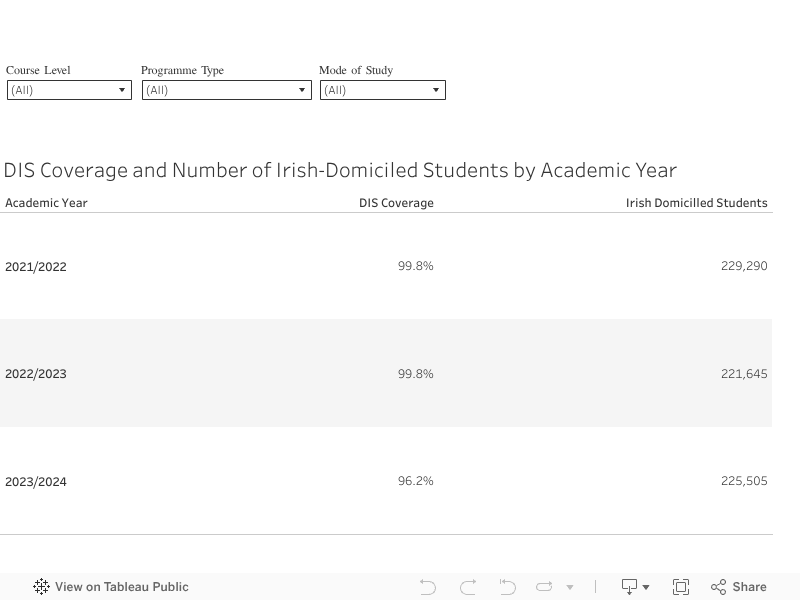Open replay speed dropdown arrow

click(x=570, y=588)
